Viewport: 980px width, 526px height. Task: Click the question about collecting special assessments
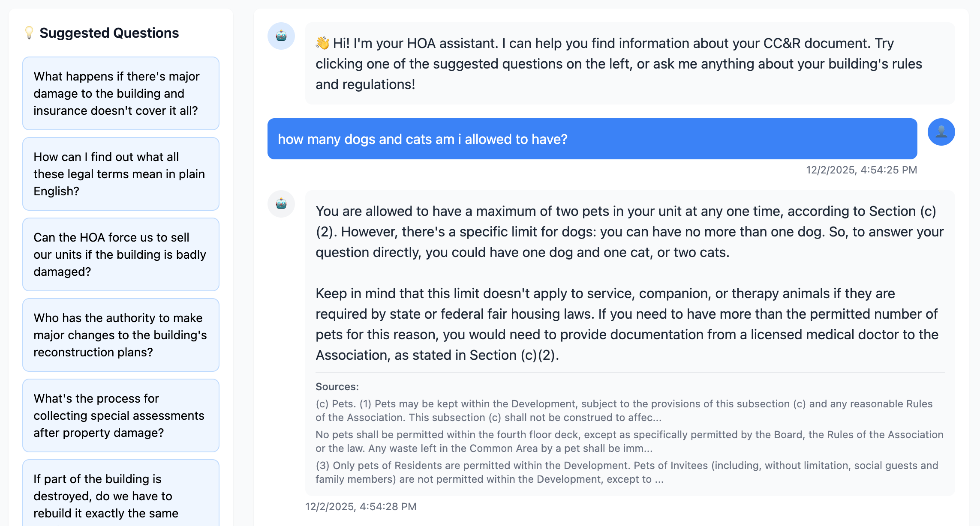[120, 415]
